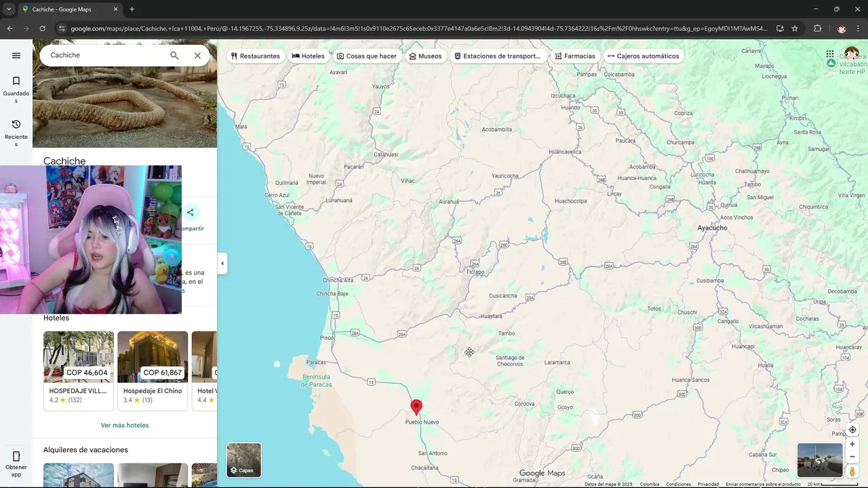Open Recientes history in sidebar

(16, 132)
